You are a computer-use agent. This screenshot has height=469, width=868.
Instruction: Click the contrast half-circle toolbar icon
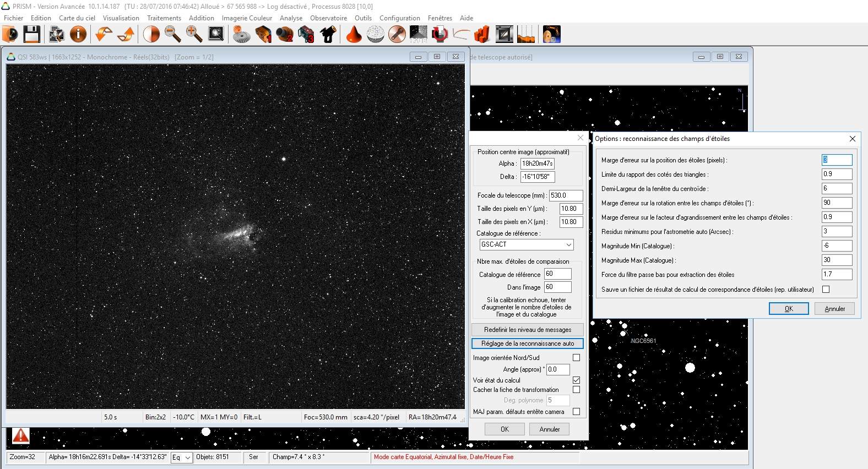coord(151,34)
